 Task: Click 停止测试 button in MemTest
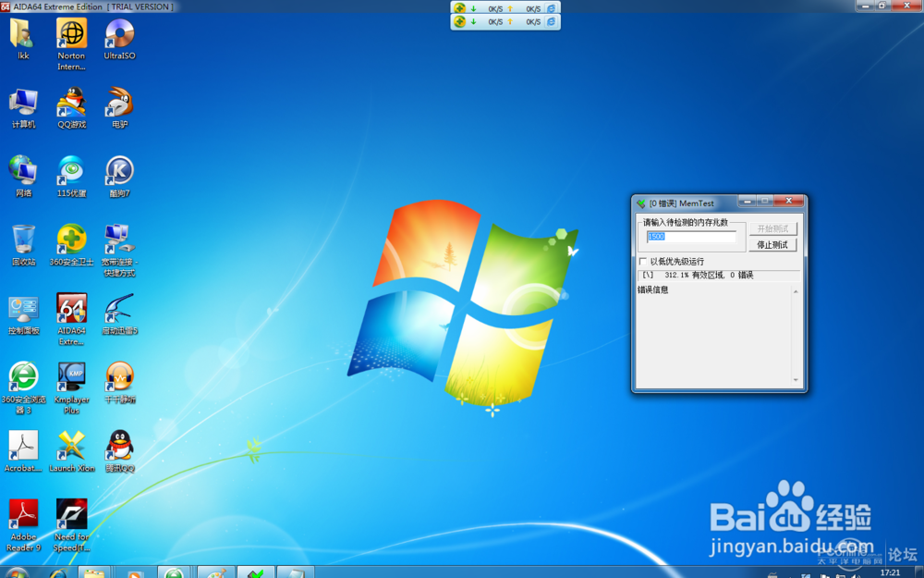[x=772, y=245]
